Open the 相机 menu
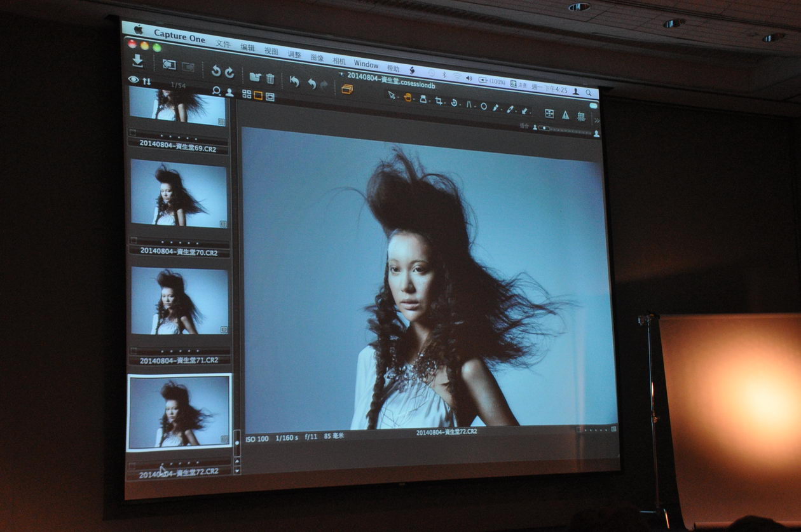Viewport: 801px width, 532px height. (339, 60)
